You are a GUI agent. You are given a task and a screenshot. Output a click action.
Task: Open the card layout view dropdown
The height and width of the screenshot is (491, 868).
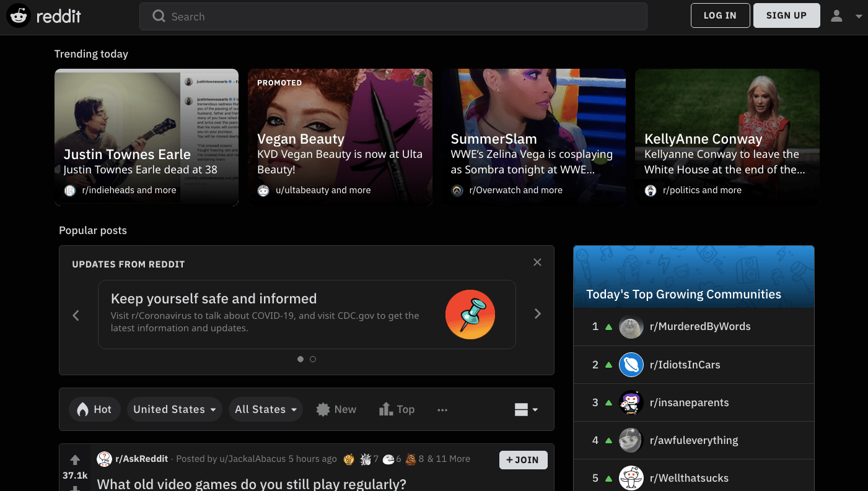(525, 409)
